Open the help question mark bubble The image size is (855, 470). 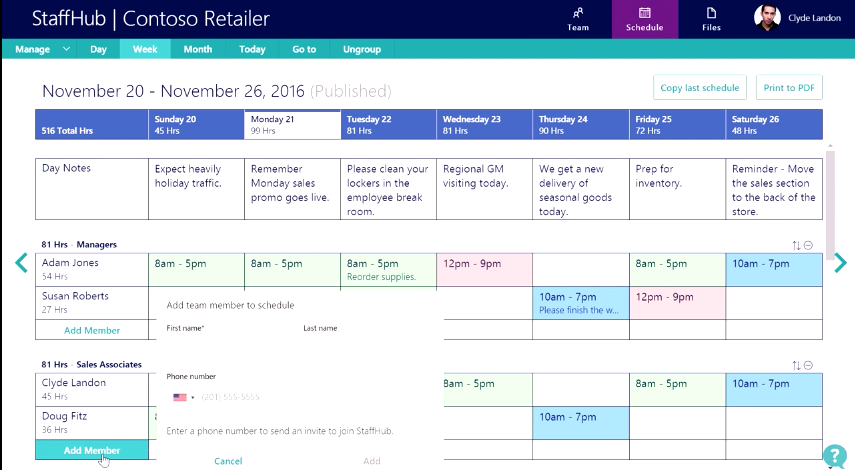pos(834,456)
